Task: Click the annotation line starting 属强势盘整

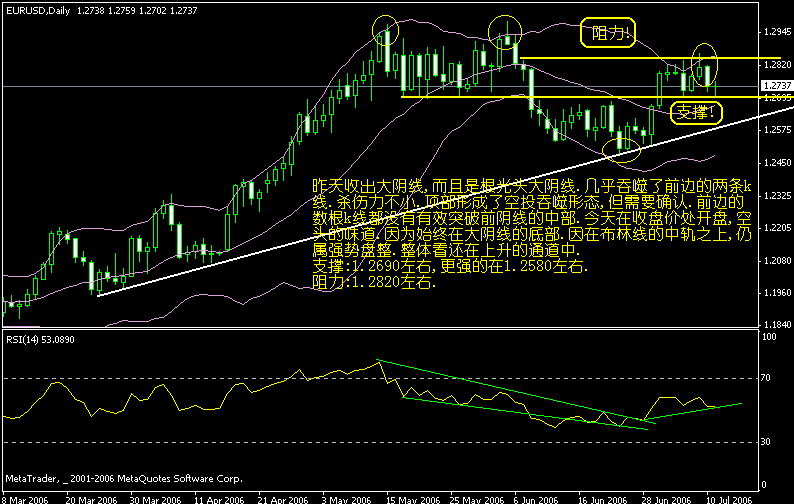Action: tap(446, 250)
